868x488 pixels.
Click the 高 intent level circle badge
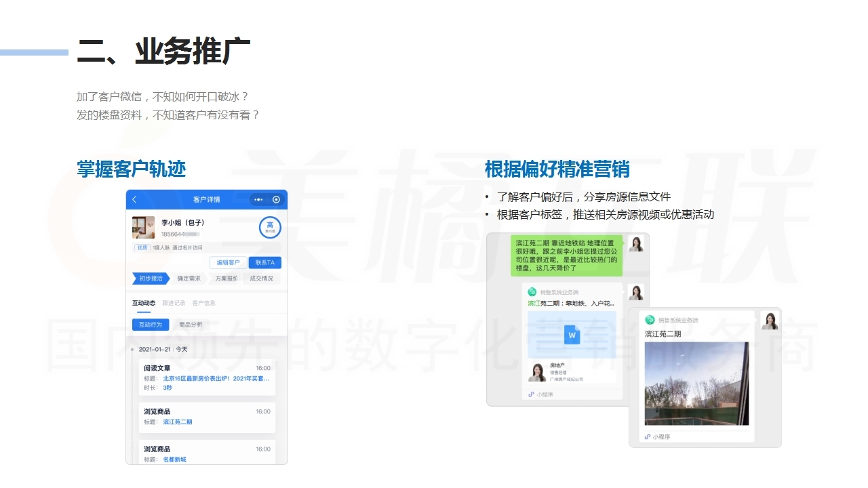(270, 227)
